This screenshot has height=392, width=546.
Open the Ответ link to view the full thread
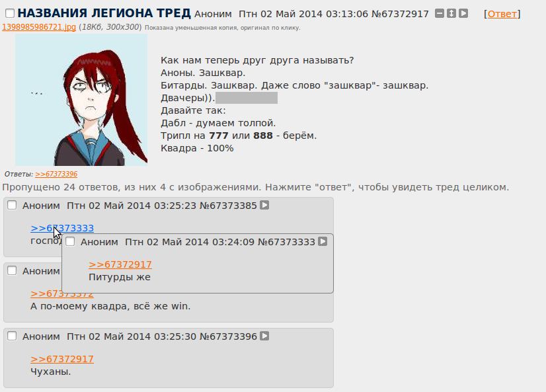(x=502, y=14)
